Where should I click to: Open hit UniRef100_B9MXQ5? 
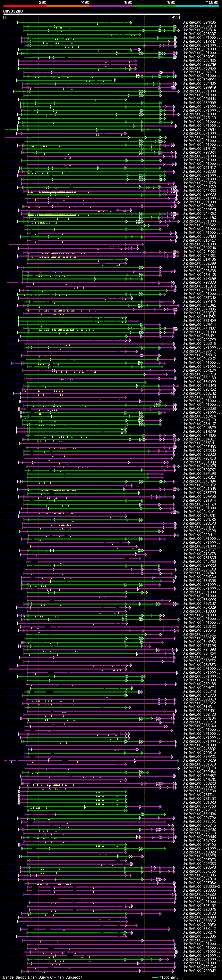tap(199, 23)
